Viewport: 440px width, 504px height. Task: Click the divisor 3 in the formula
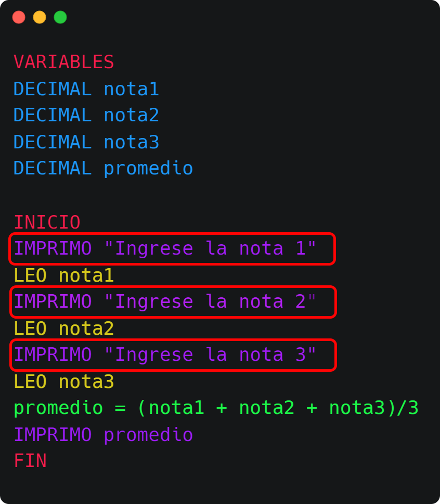click(x=413, y=408)
